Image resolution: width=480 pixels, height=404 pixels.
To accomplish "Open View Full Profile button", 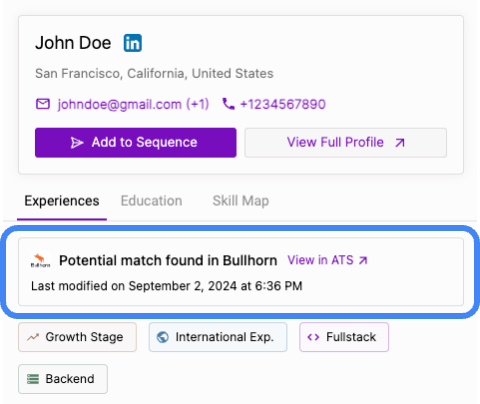I will [346, 143].
